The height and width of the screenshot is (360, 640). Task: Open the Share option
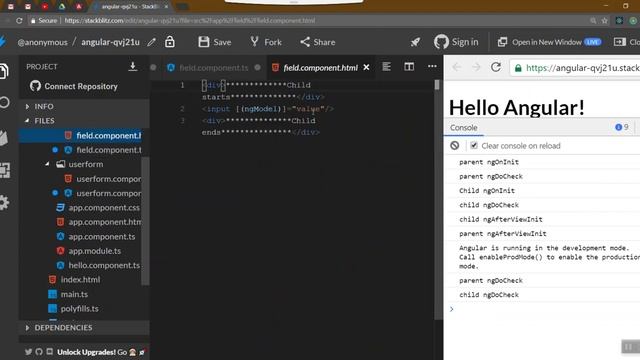point(318,42)
